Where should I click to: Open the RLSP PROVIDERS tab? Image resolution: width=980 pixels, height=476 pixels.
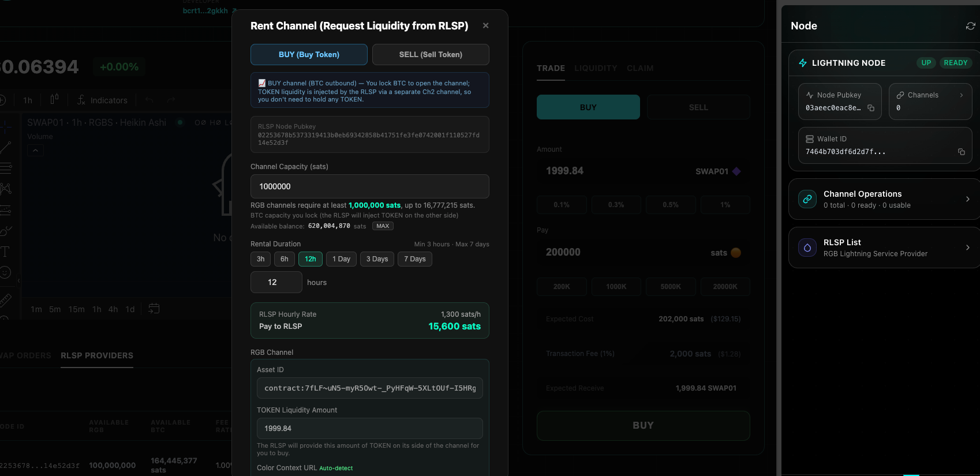pos(97,355)
